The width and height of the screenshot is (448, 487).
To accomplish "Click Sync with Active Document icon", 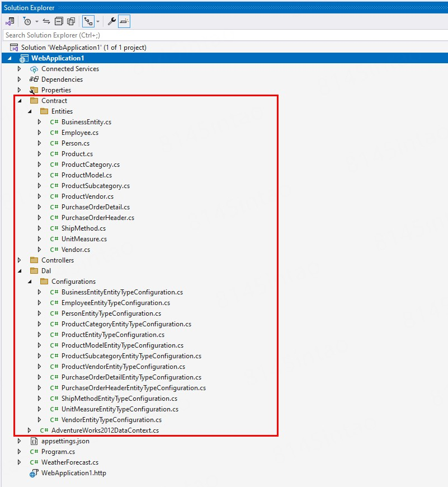I will coord(46,21).
